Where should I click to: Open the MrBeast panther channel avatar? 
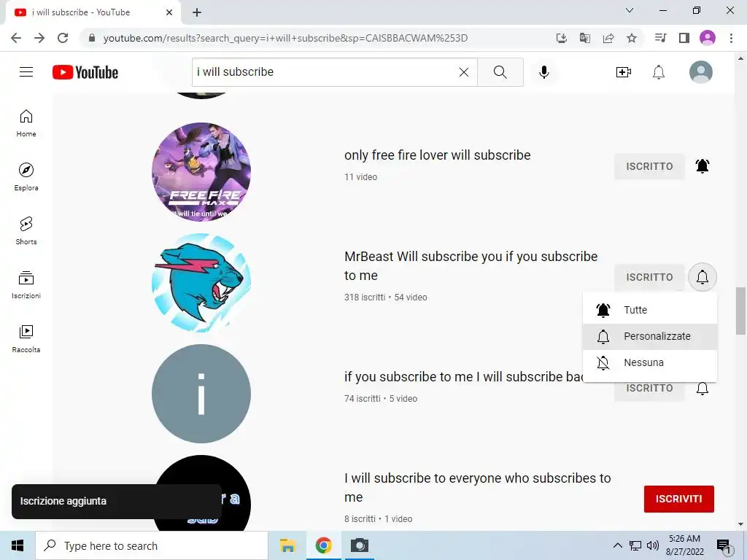(x=201, y=283)
